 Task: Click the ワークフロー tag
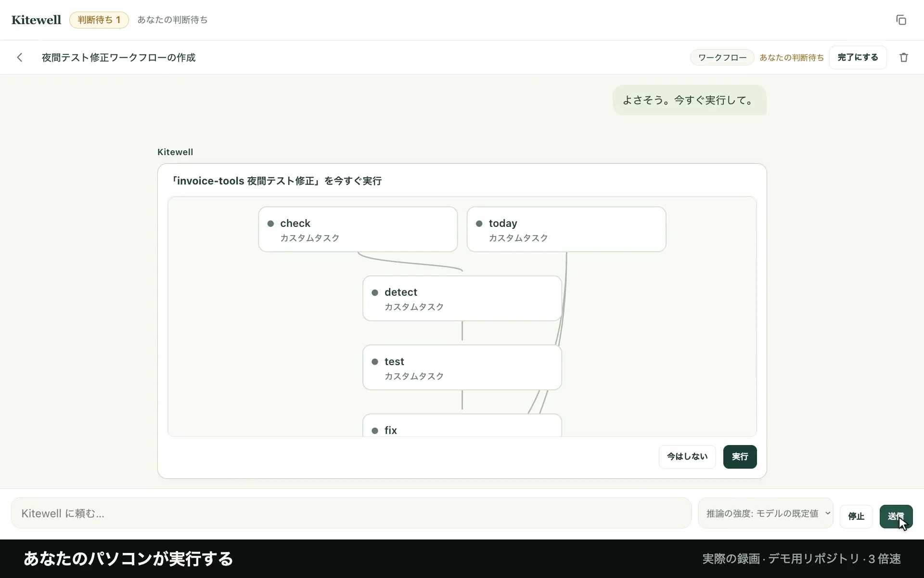coord(722,57)
